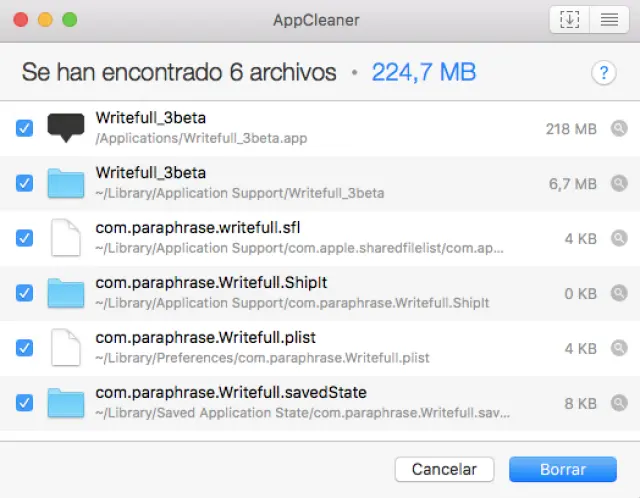Deselect the com.paraphrase.Writefull.ShipIt checkbox
640x498 pixels.
(25, 293)
